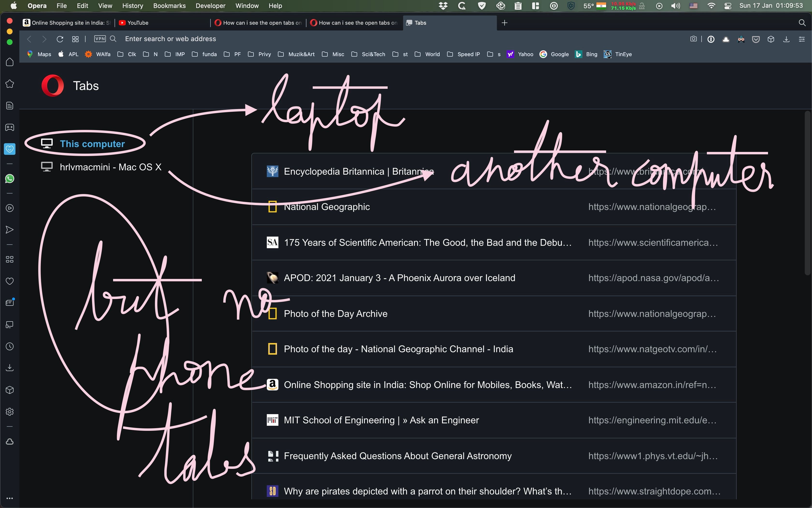Reload the current page
812x508 pixels.
click(60, 39)
